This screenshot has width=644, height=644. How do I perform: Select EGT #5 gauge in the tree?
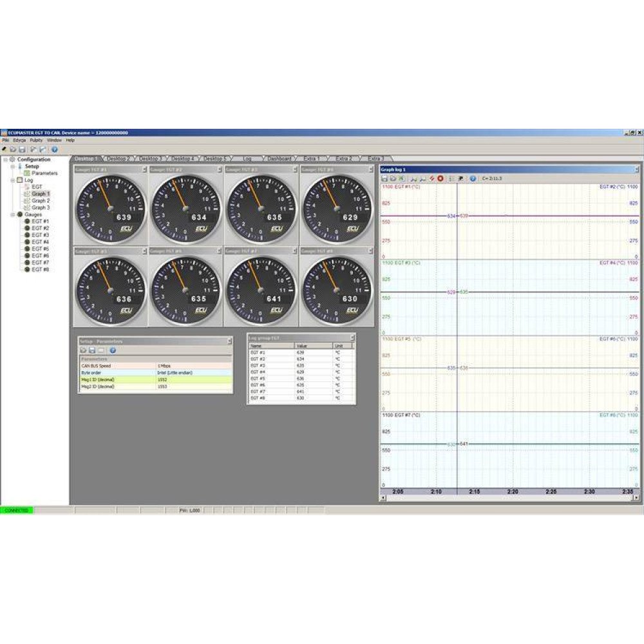tap(41, 249)
